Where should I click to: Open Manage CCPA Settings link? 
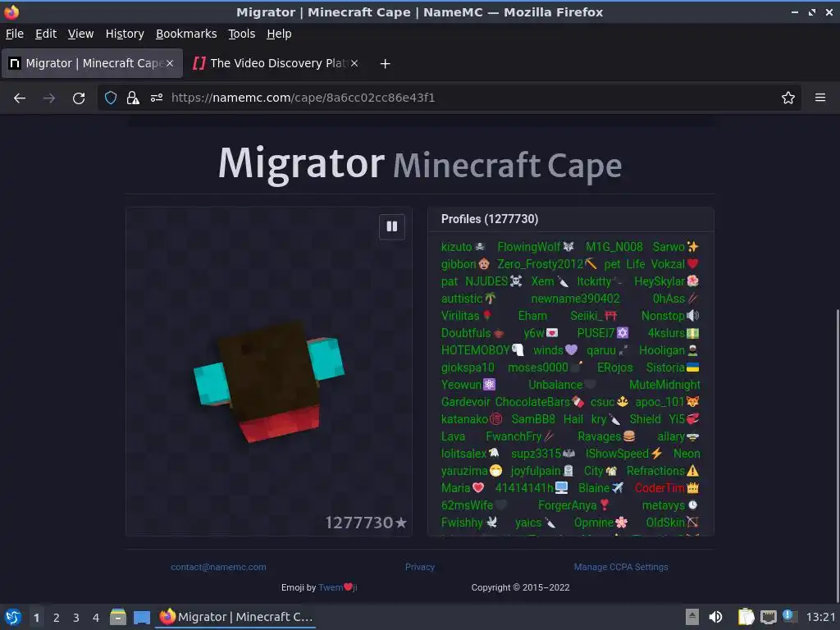point(621,567)
